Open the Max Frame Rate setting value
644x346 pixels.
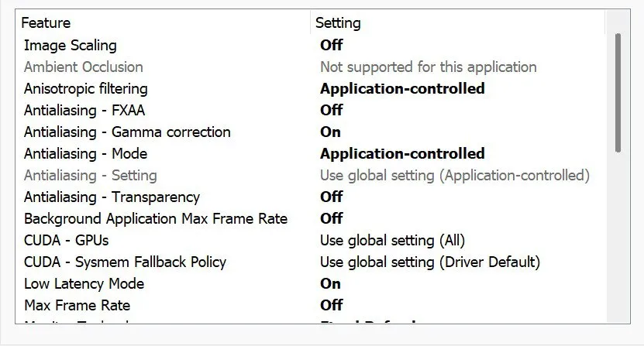pos(332,305)
